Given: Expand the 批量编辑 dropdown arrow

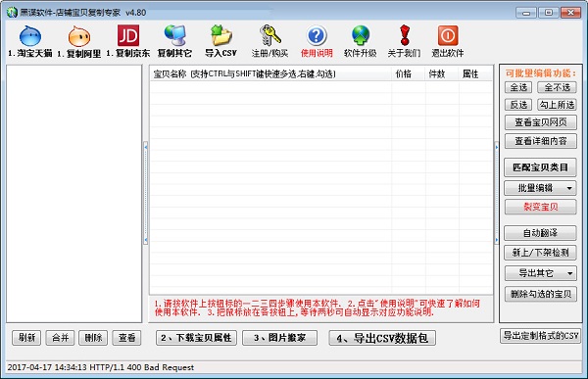Looking at the screenshot, I should pyautogui.click(x=569, y=188).
